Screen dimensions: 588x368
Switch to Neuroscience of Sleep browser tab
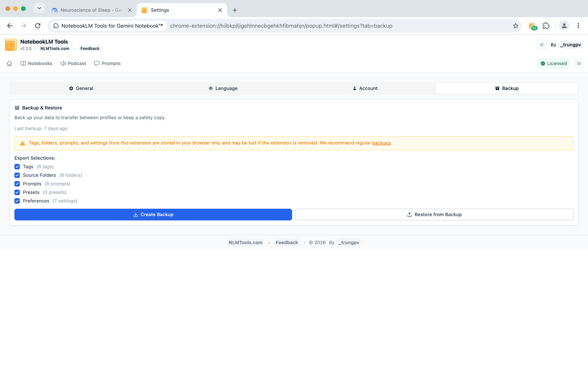point(92,10)
